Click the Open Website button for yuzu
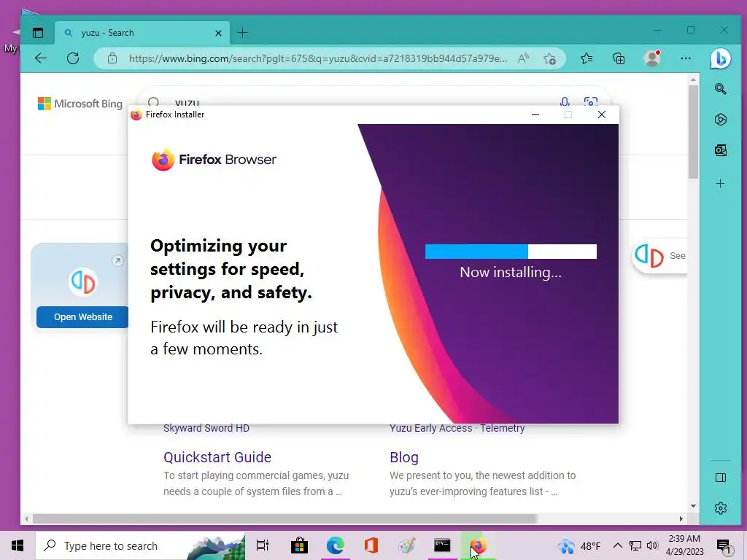Screen dimensions: 747x560 [x=83, y=317]
